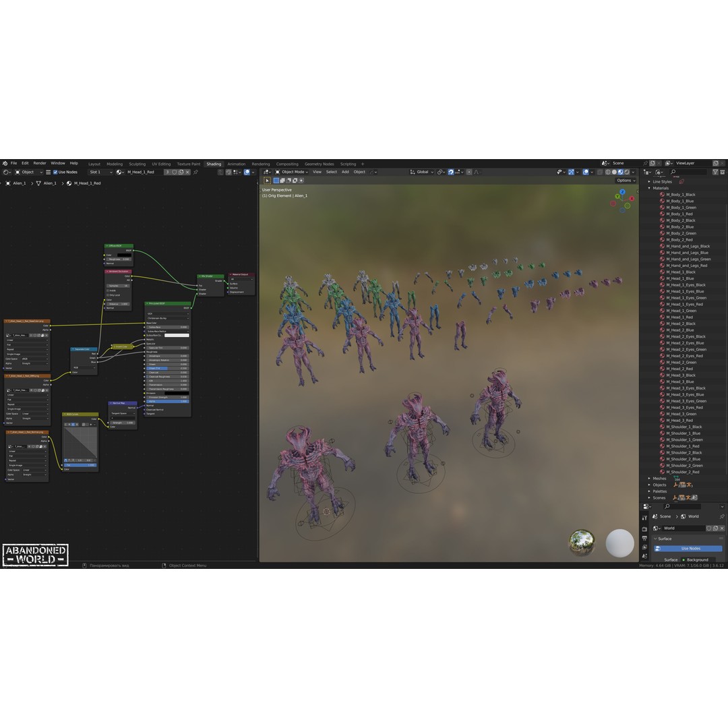Viewport: 728px width, 728px height.
Task: Open the Render properties tab
Action: pos(644,529)
